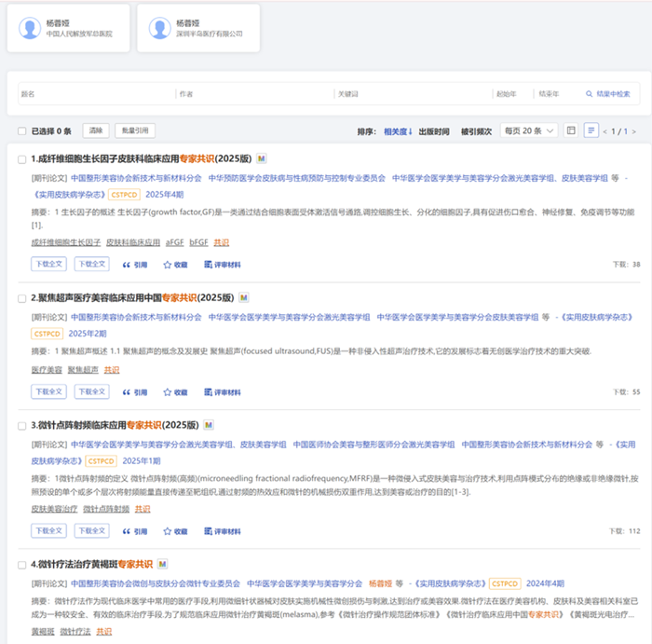The image size is (652, 644).
Task: Click the 黄褐斑 keyword tag
Action: (43, 632)
